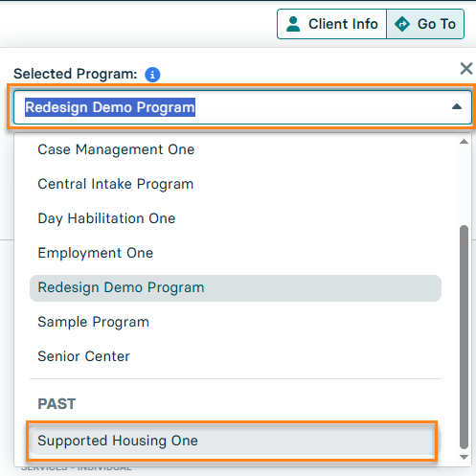Screen dimensions: 476x476
Task: Pick Sample Program from the list
Action: (x=236, y=322)
